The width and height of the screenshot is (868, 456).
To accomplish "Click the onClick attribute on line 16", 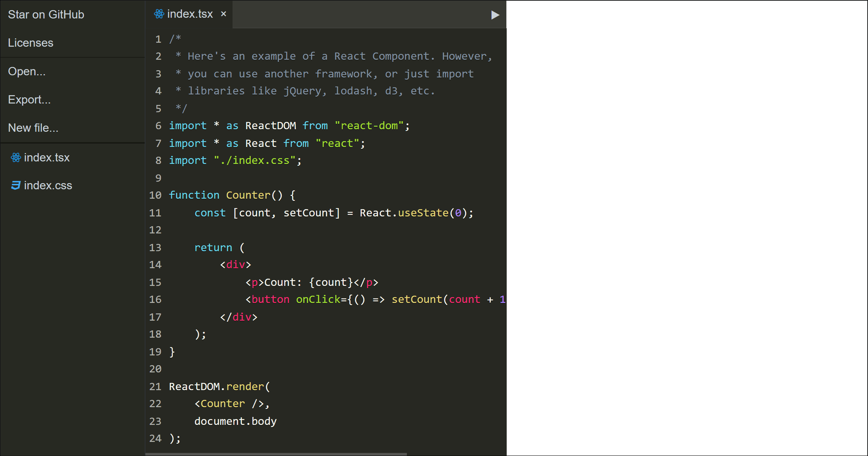I will pos(318,299).
